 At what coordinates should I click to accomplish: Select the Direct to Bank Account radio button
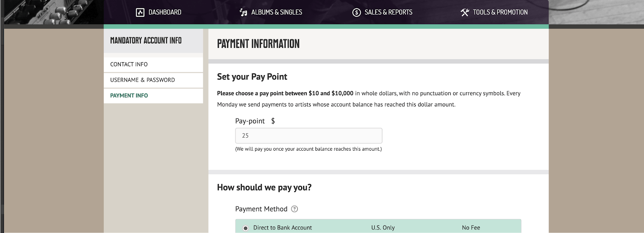pyautogui.click(x=246, y=228)
